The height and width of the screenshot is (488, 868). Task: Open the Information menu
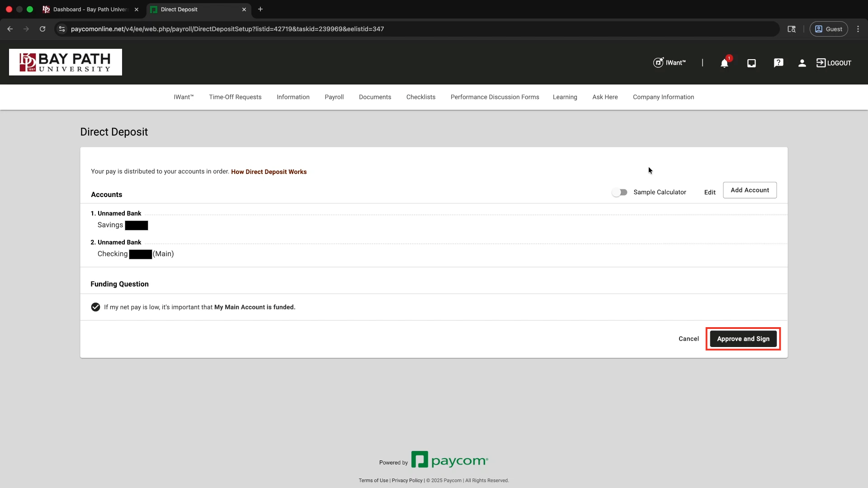pyautogui.click(x=293, y=97)
